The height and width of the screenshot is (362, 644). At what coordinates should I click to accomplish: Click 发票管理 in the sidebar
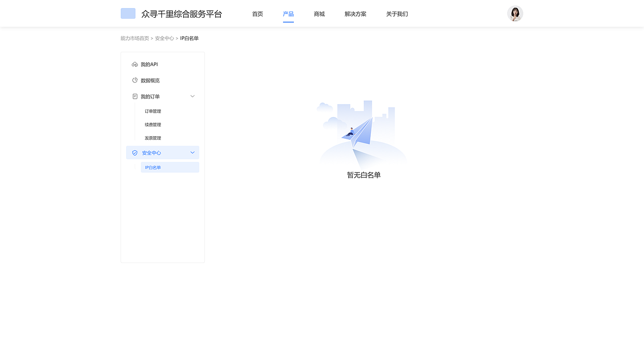(152, 138)
